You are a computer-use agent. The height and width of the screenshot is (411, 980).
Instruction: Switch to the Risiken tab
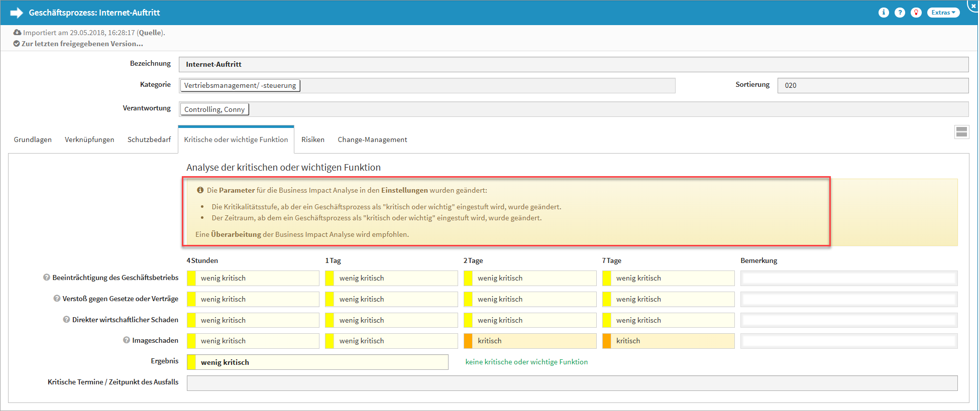[x=312, y=140]
